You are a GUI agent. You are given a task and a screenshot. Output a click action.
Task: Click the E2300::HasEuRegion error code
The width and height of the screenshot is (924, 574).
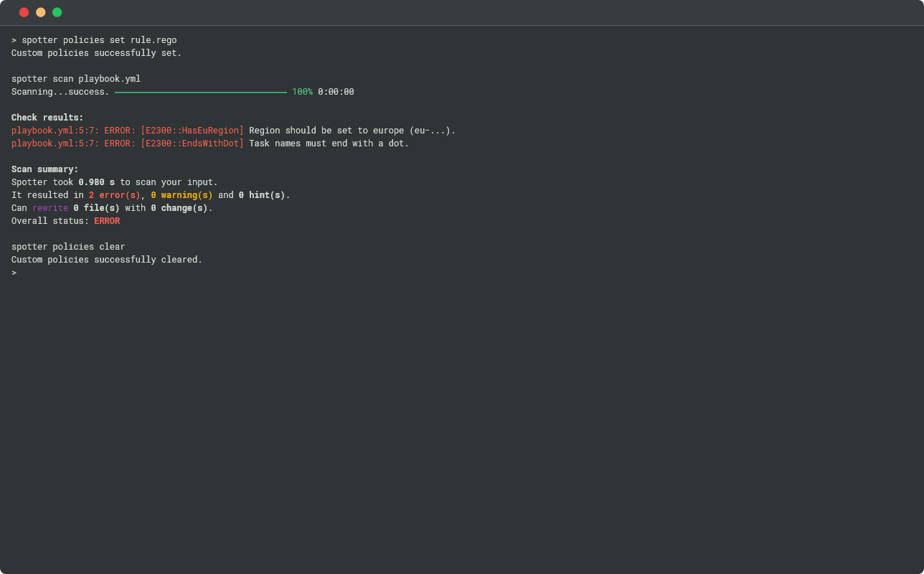click(x=192, y=131)
